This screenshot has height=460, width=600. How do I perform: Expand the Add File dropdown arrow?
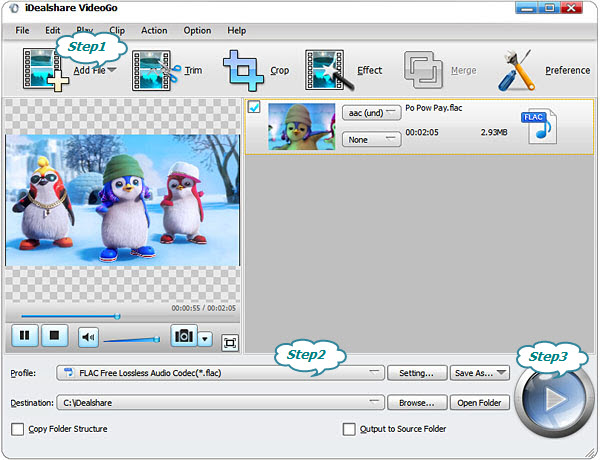112,70
